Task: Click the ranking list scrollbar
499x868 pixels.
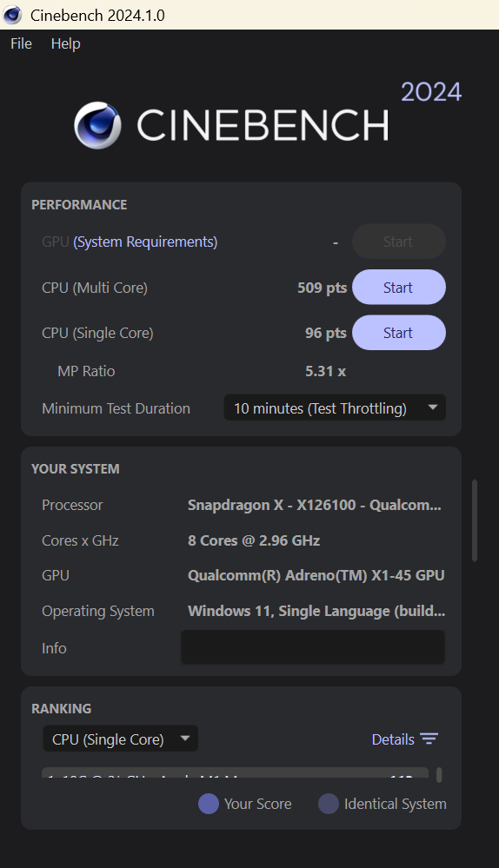Action: tap(439, 774)
